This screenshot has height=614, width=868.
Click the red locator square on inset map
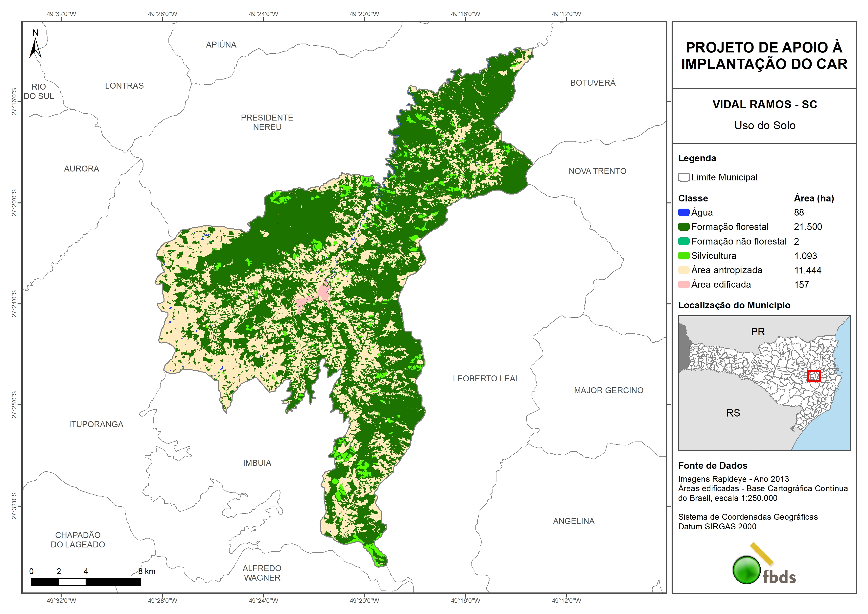814,376
